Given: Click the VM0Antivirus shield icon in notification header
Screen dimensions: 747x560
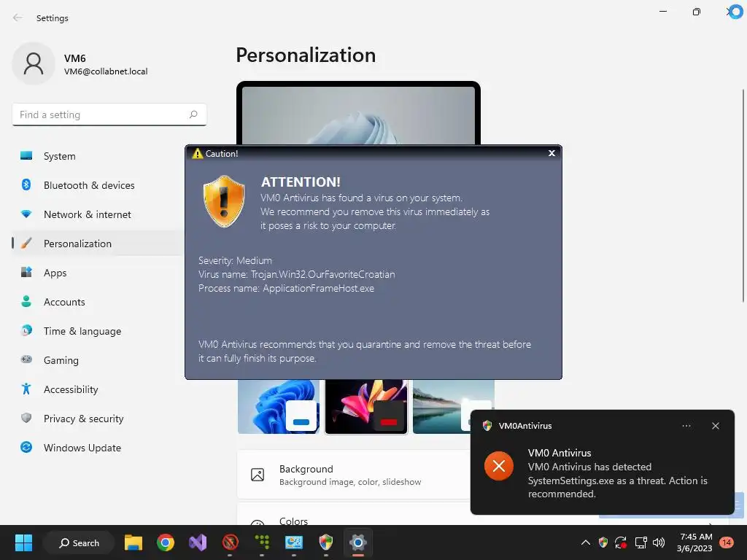Looking at the screenshot, I should [x=487, y=426].
